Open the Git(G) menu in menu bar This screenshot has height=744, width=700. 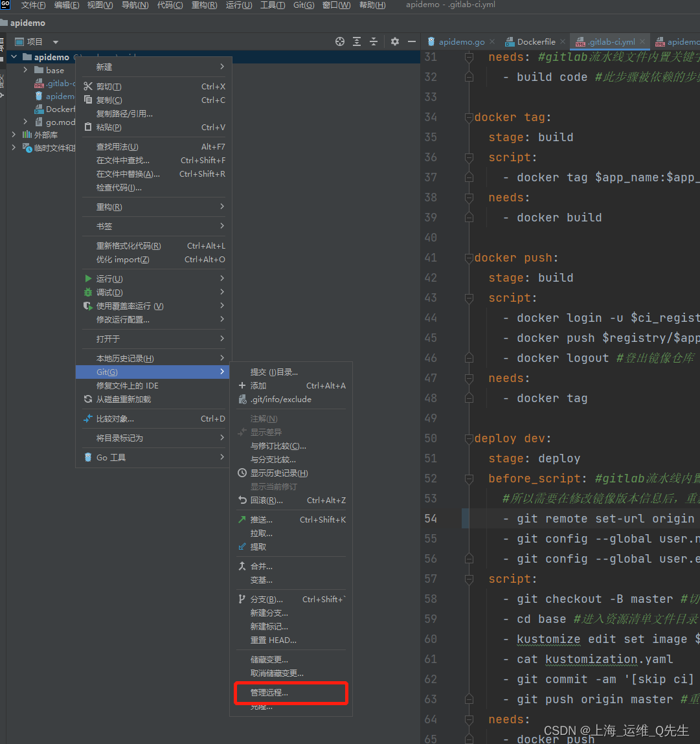click(x=304, y=5)
